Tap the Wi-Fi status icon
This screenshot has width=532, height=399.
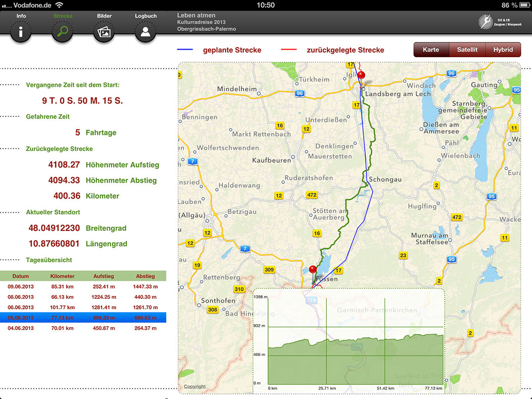(59, 5)
